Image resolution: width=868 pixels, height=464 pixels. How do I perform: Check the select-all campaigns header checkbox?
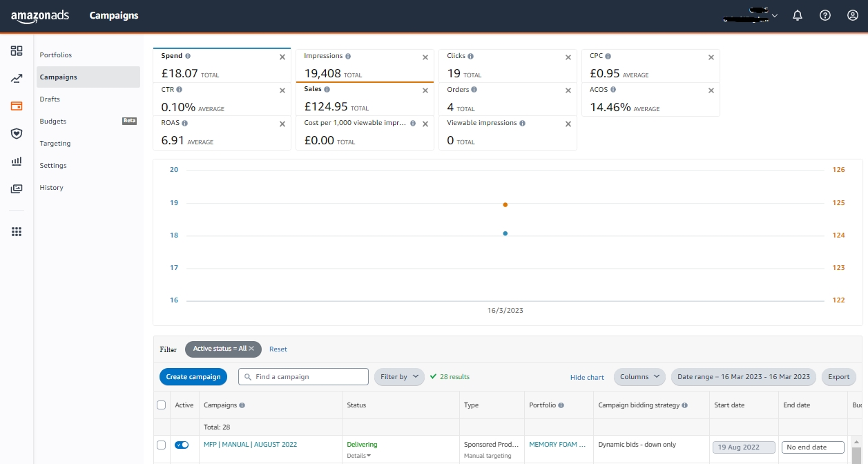point(161,405)
